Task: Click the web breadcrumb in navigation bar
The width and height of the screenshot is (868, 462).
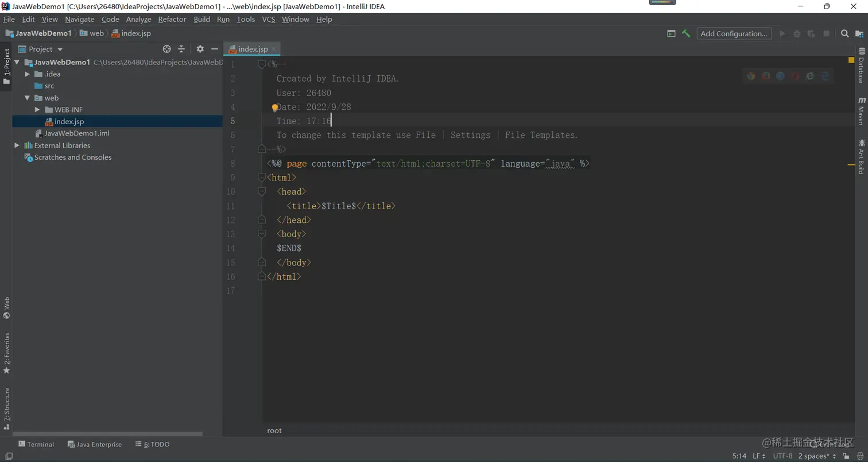Action: pyautogui.click(x=92, y=33)
